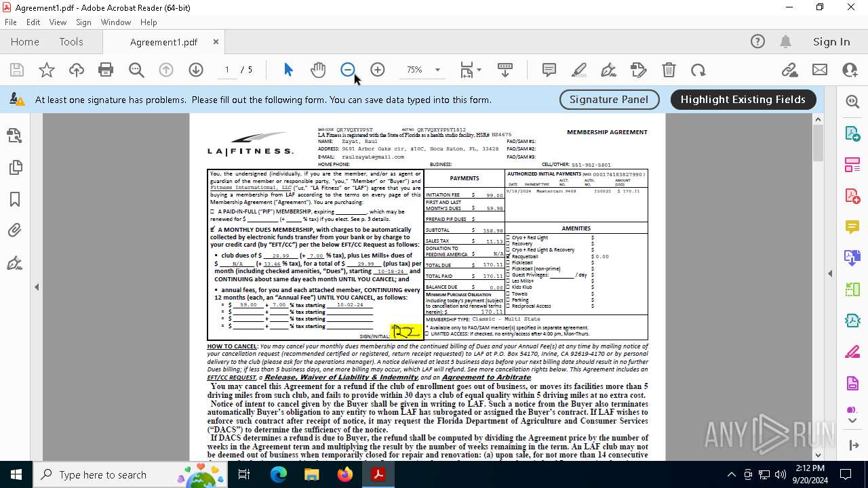Launch Firefox from the taskbar
Image resolution: width=868 pixels, height=488 pixels.
(x=345, y=474)
